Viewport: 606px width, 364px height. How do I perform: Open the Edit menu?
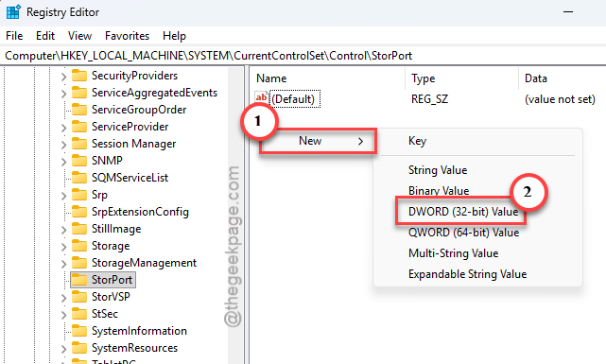tap(45, 36)
